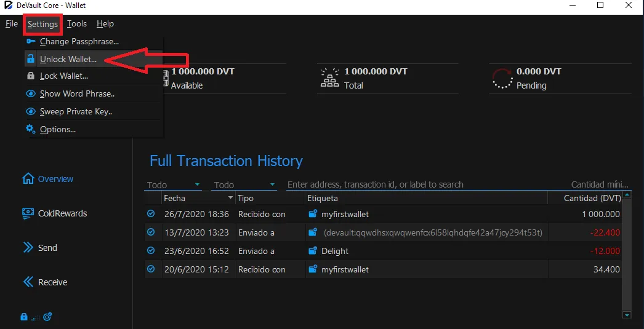This screenshot has width=644, height=329.
Task: Click wallet icon in 26/7/2020 myfirstwallet row
Action: (x=313, y=214)
